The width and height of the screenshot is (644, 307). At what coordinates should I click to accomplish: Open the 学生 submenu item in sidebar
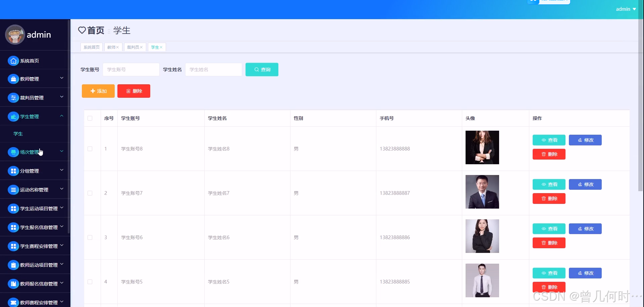(x=18, y=134)
